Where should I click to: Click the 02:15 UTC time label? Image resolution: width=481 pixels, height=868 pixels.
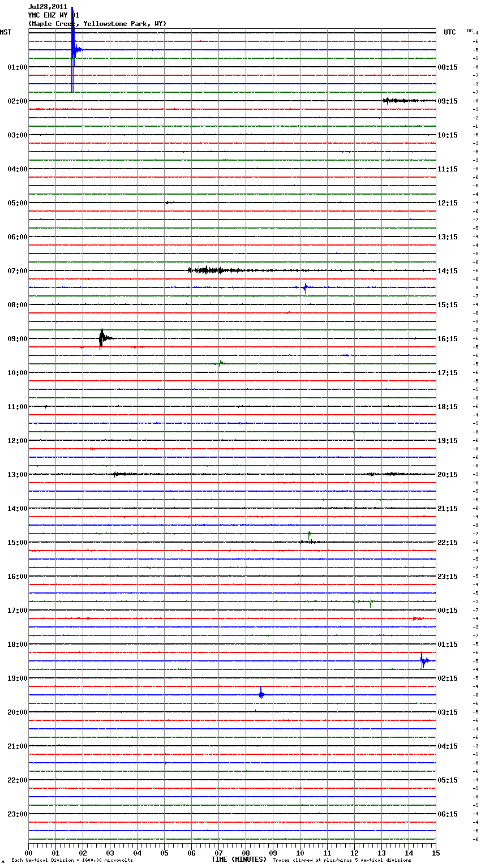click(448, 678)
